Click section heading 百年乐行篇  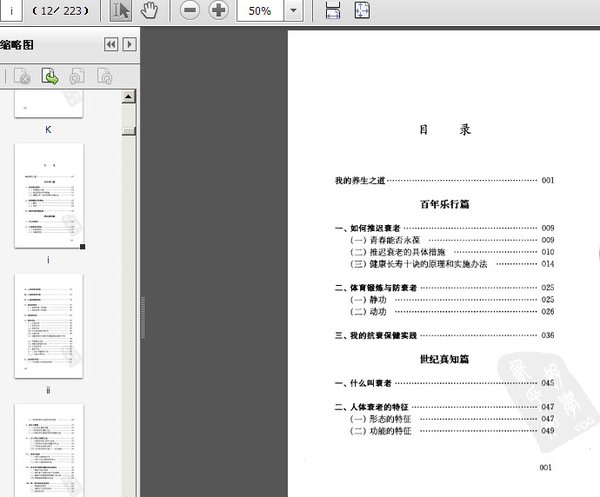(445, 204)
